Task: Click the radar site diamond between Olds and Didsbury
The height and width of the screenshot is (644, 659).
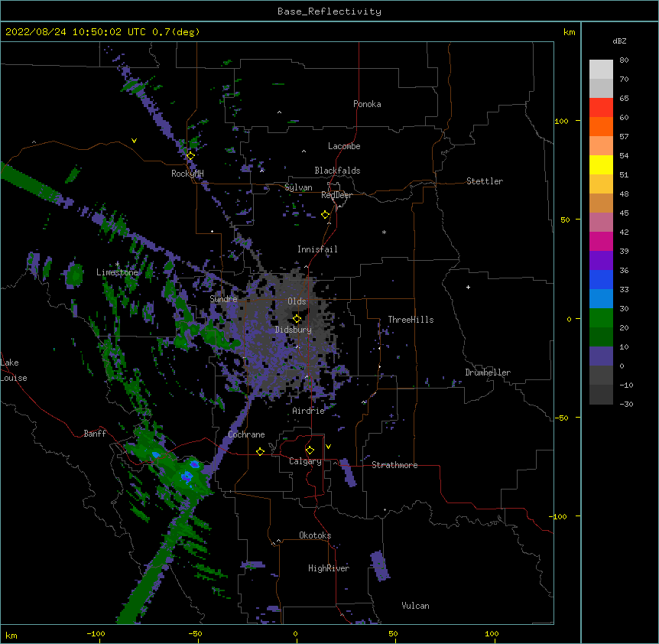Action: click(297, 319)
